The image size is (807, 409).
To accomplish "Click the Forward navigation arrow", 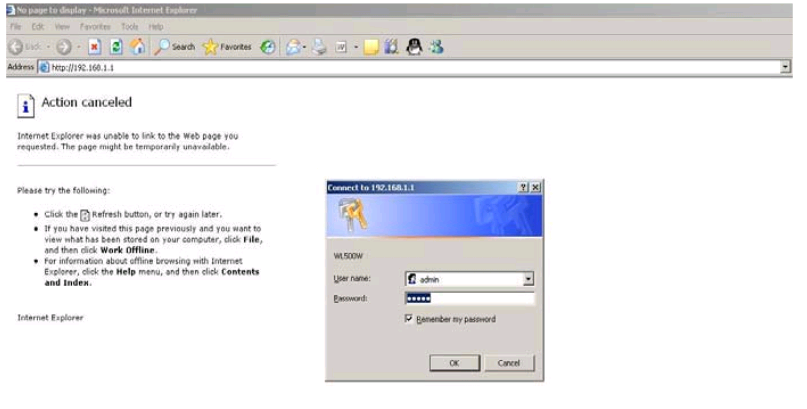I will click(64, 47).
